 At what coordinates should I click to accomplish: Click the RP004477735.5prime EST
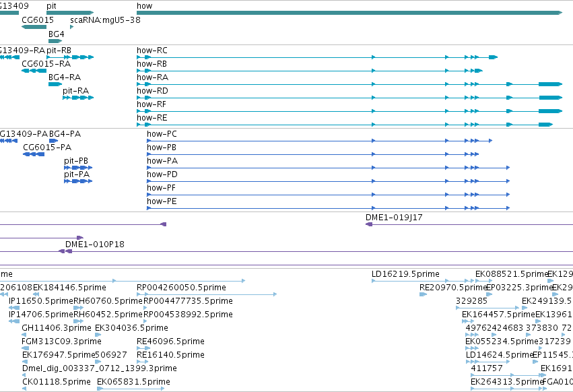145,308
